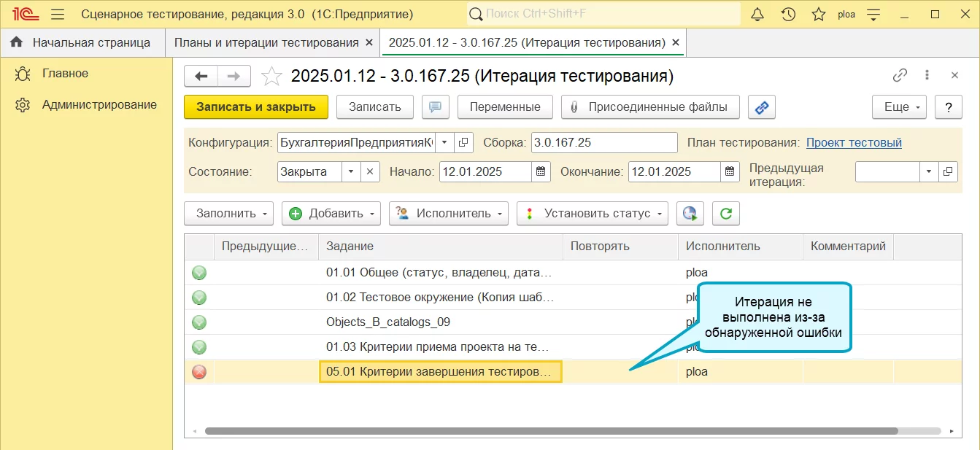Click the 1C logo icon

(x=25, y=14)
